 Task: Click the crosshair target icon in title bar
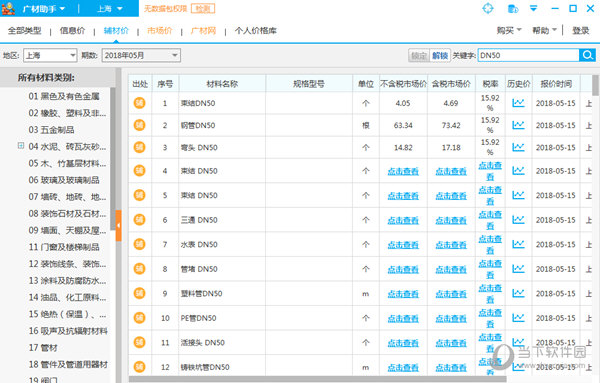pos(488,8)
